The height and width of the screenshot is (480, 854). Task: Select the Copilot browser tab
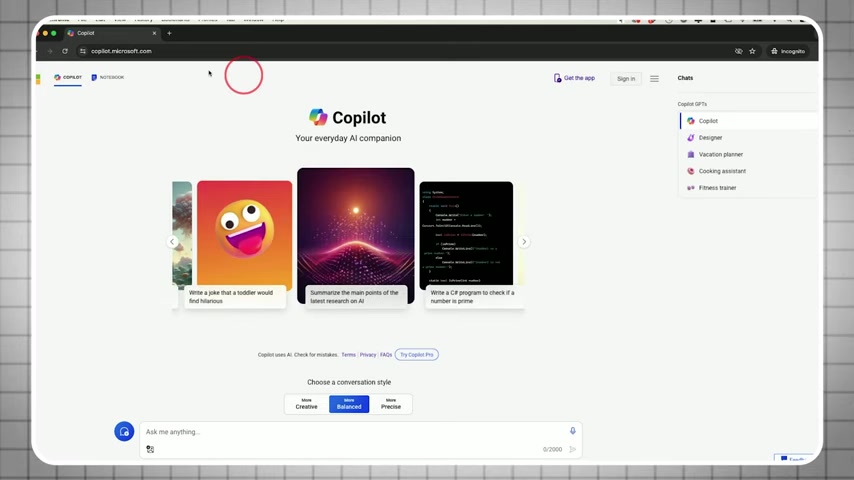tap(112, 33)
